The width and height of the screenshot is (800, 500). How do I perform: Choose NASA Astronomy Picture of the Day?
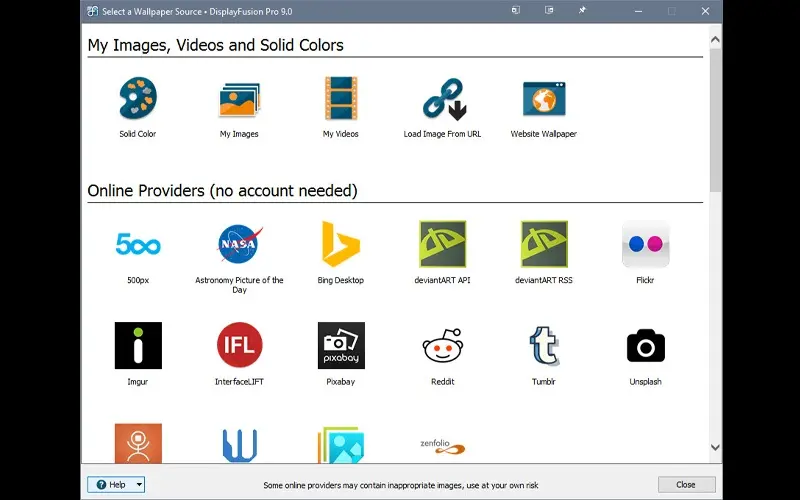[x=239, y=245]
